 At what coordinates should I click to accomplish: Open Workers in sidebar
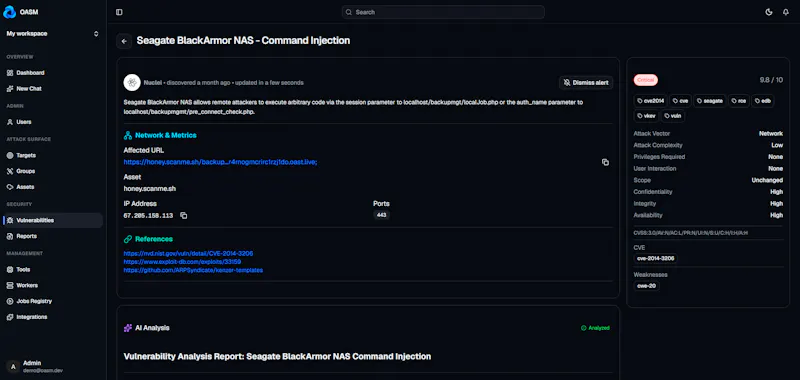coord(52,285)
